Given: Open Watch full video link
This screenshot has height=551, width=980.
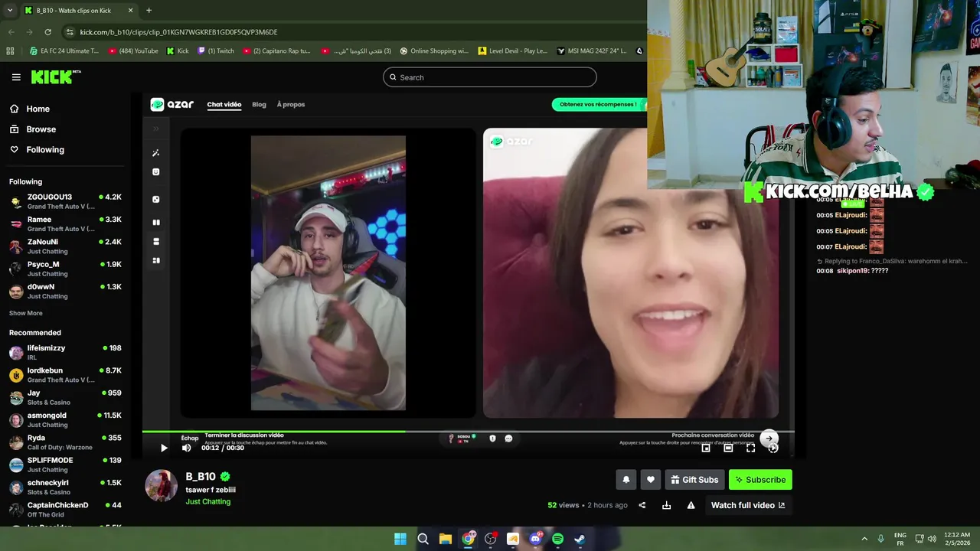Looking at the screenshot, I should tap(748, 505).
